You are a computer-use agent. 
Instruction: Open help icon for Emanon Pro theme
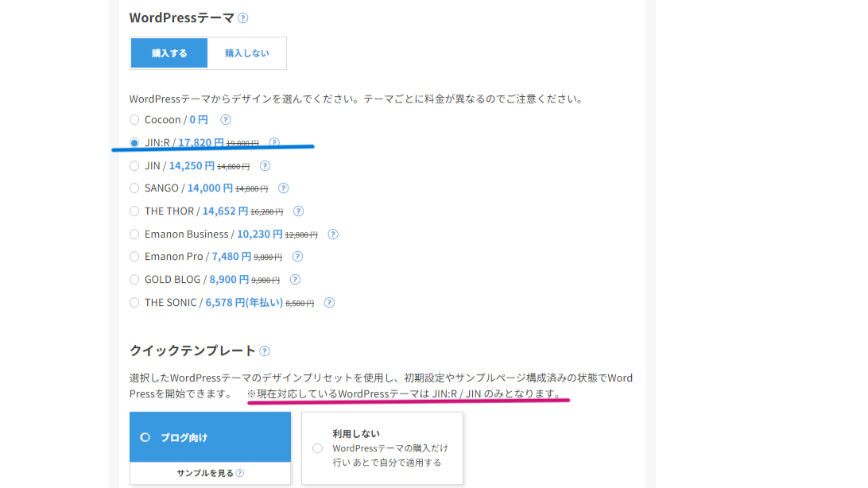tap(297, 257)
